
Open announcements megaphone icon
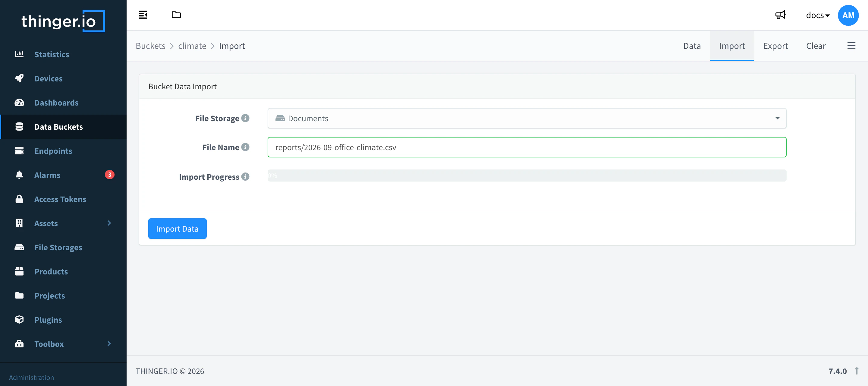(780, 15)
